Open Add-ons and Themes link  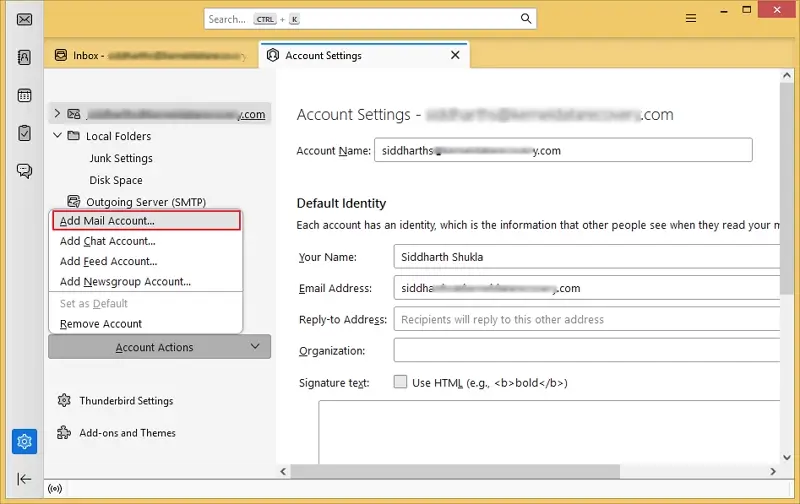(x=127, y=433)
